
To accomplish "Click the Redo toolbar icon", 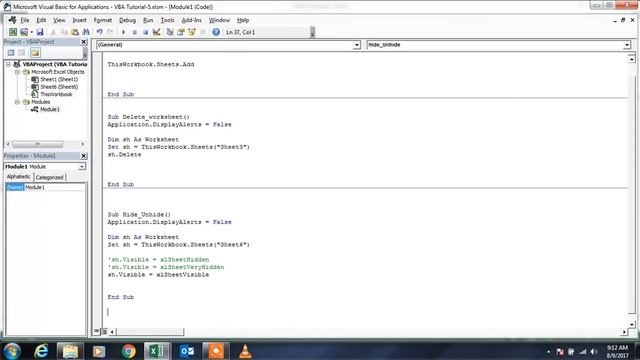I will (110, 32).
